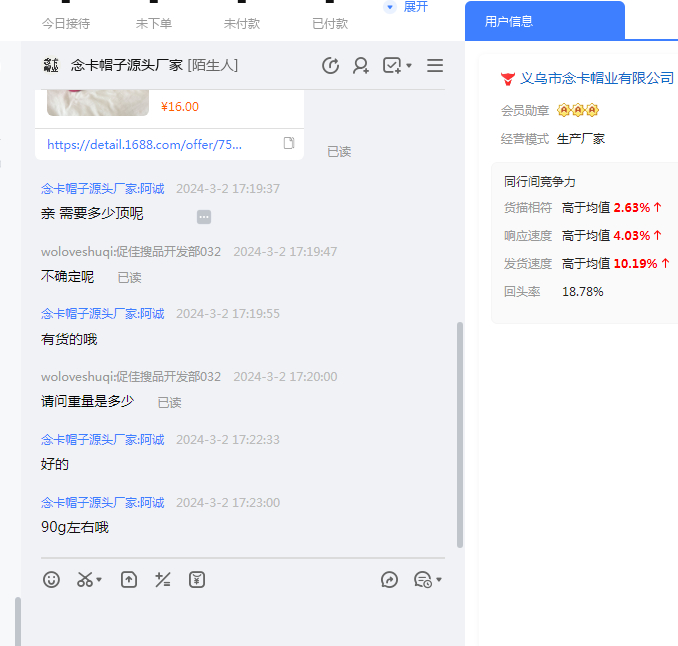Select the screenshot scissors tool

click(85, 579)
